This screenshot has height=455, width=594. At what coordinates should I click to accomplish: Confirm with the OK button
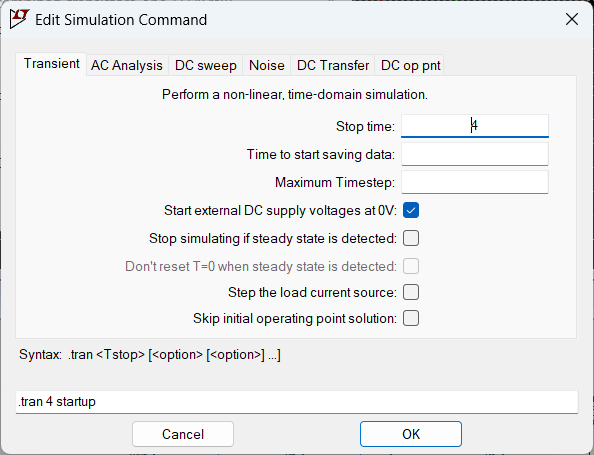[x=411, y=434]
